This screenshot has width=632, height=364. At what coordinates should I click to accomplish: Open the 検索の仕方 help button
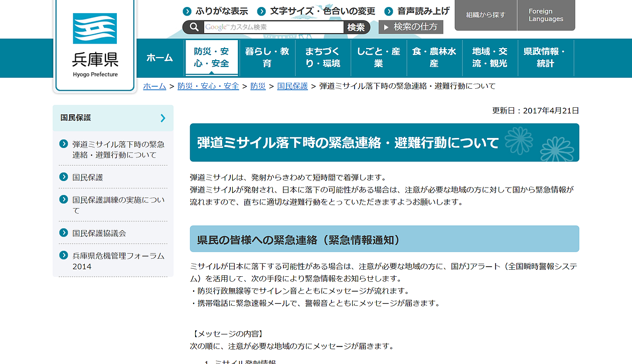411,27
